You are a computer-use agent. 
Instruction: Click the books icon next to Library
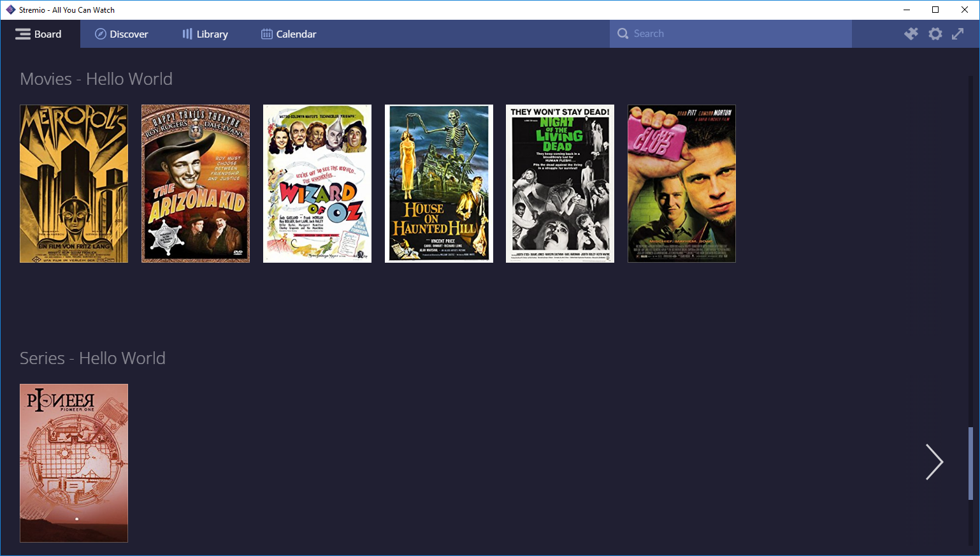(x=187, y=34)
